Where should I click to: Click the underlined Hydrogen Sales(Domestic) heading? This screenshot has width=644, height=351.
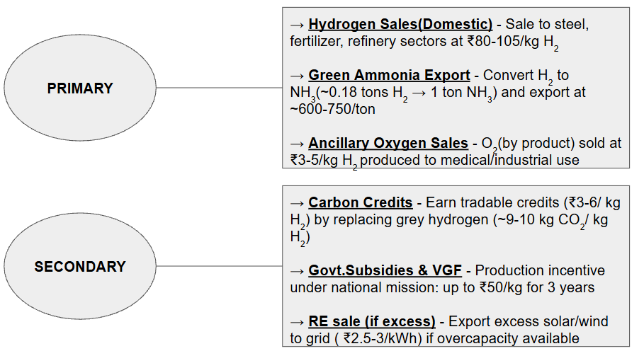click(400, 25)
